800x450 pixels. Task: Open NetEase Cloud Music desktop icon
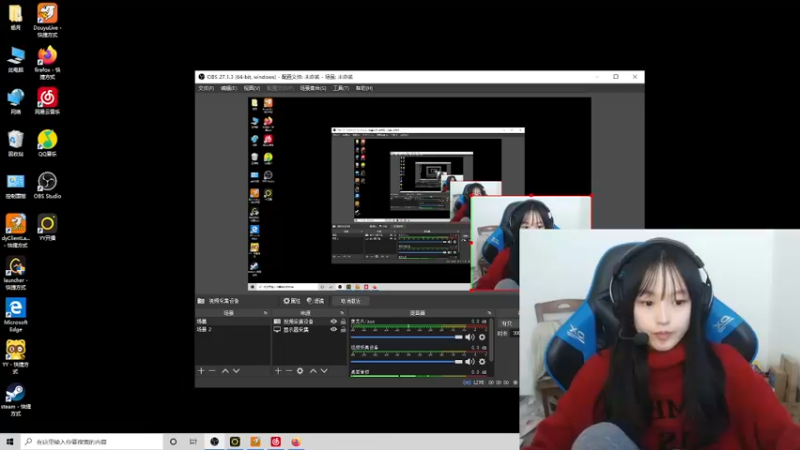click(x=47, y=101)
